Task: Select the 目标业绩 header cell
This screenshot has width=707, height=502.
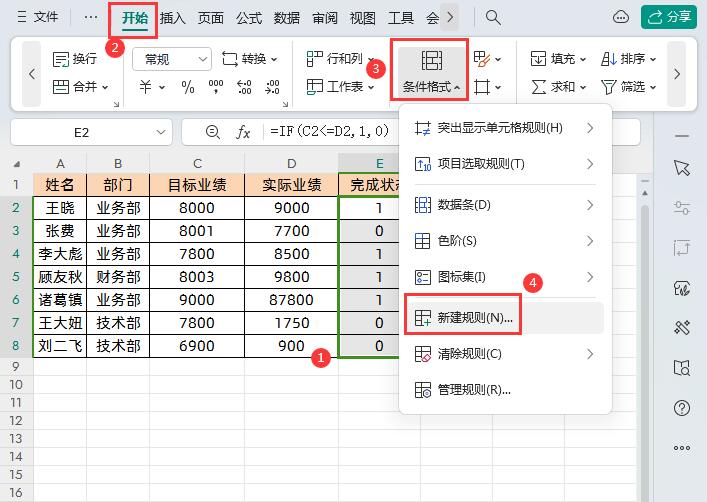Action: click(x=197, y=185)
